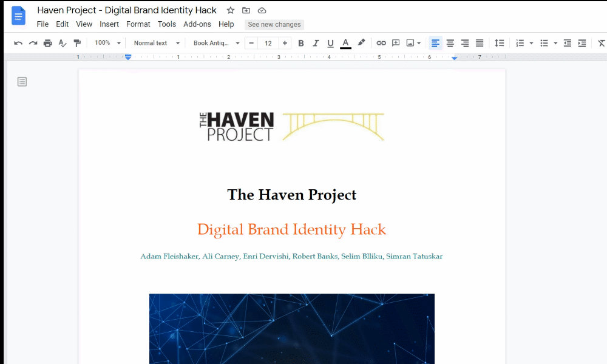This screenshot has height=364, width=607.
Task: Open the Insert menu
Action: point(109,24)
